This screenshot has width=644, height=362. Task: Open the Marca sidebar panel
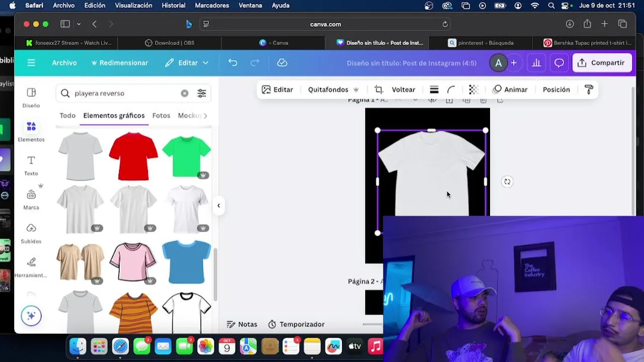31,199
